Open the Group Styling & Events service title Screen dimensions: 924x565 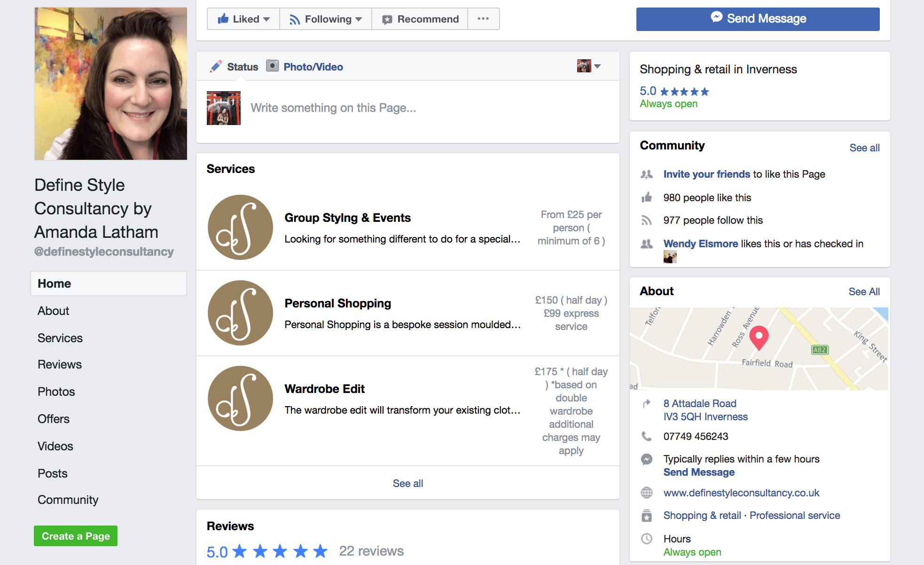pyautogui.click(x=347, y=218)
